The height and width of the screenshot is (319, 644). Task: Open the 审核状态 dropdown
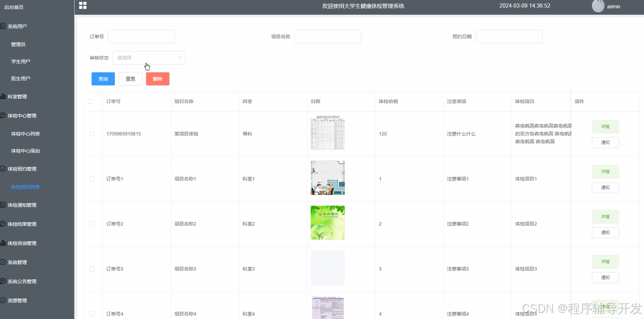[x=149, y=58]
